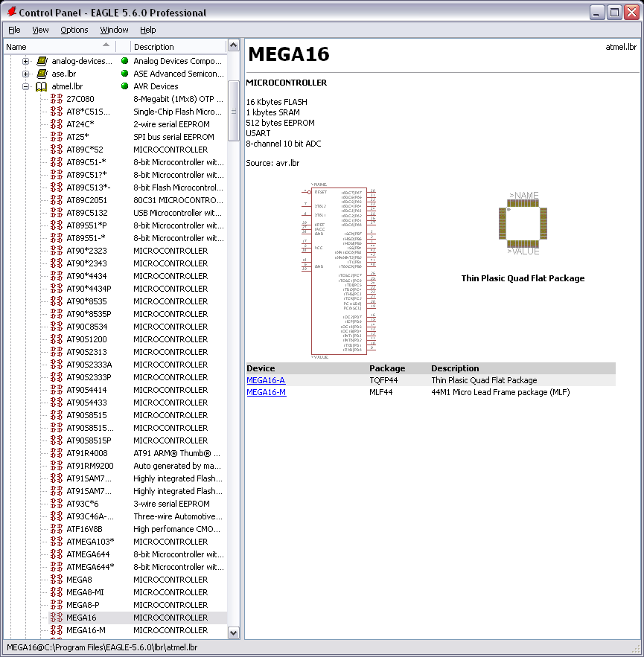Select the AT93C46A- device entry
Screen dimensions: 644x657
click(x=90, y=516)
